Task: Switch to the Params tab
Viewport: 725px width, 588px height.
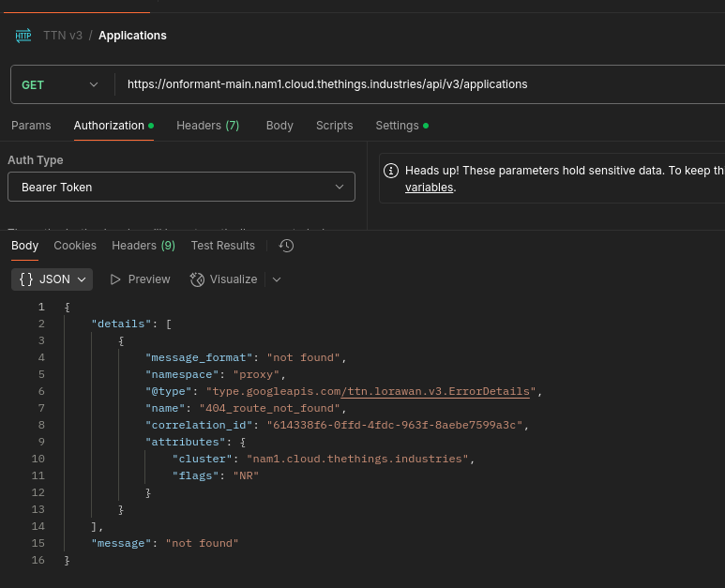Action: pyautogui.click(x=31, y=126)
